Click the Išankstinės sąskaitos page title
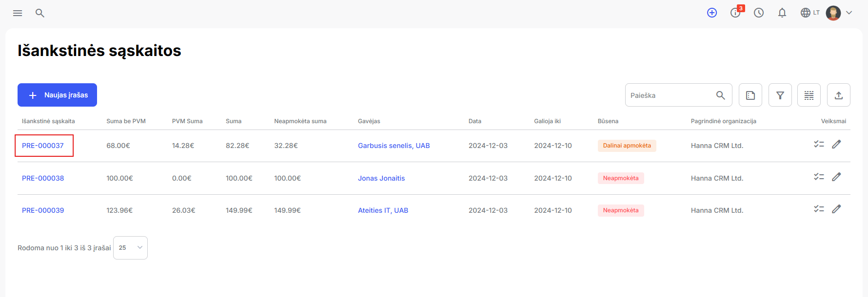868x297 pixels. [x=99, y=51]
